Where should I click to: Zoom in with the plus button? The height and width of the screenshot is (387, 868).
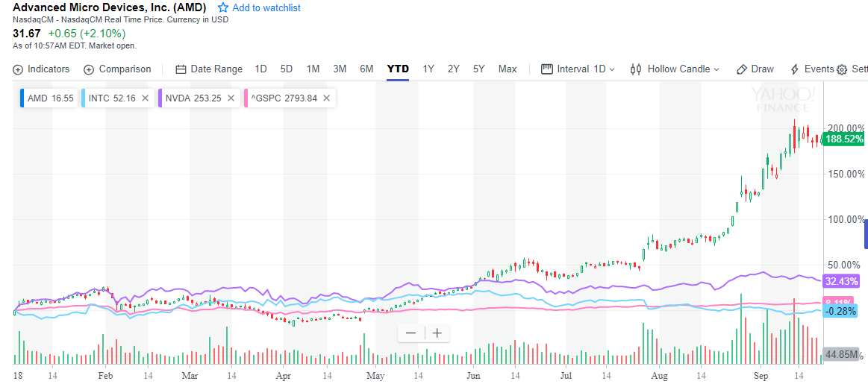(437, 333)
